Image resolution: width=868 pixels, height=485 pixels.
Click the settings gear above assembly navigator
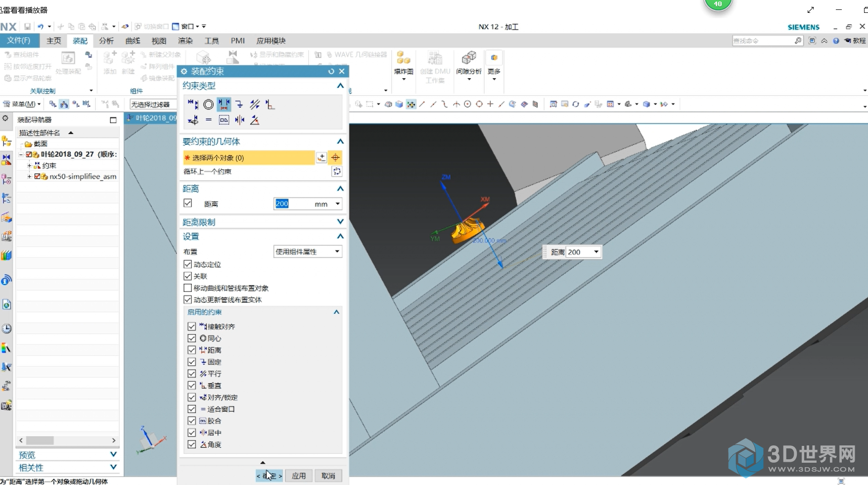click(5, 119)
